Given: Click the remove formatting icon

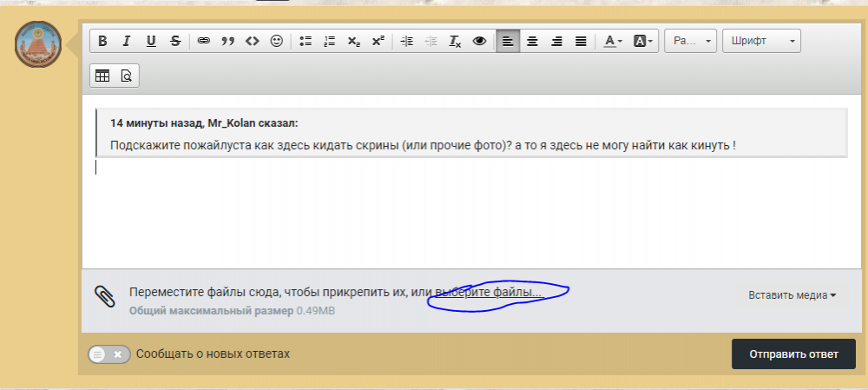Looking at the screenshot, I should (x=455, y=41).
